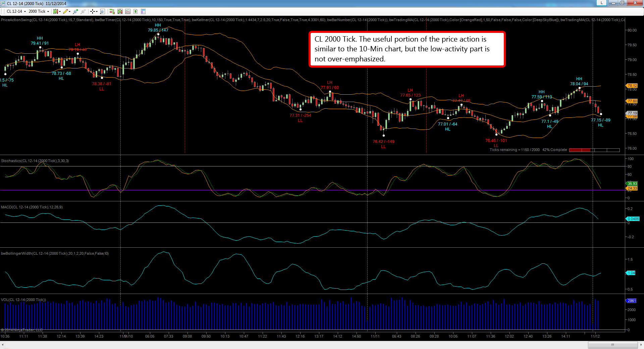Click the 76.00 price axis label
644x349 pixels.
tap(632, 148)
